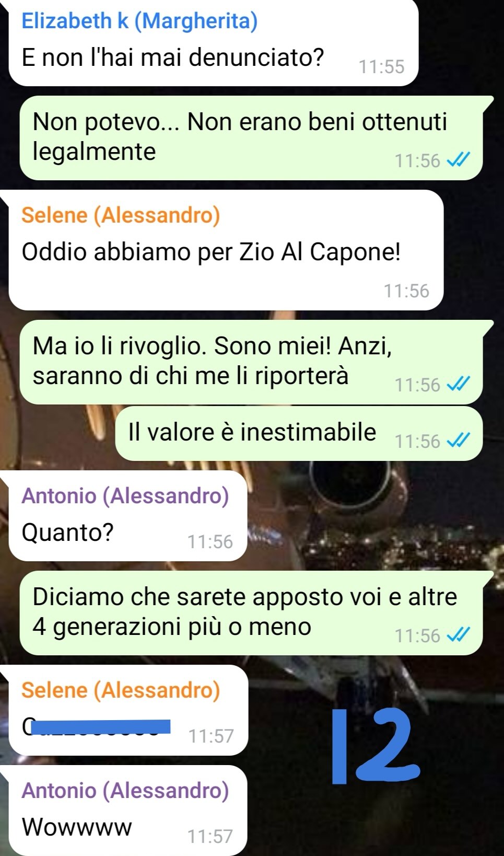Tap the large blue number 12 overlay
The width and height of the screenshot is (504, 856).
376,747
